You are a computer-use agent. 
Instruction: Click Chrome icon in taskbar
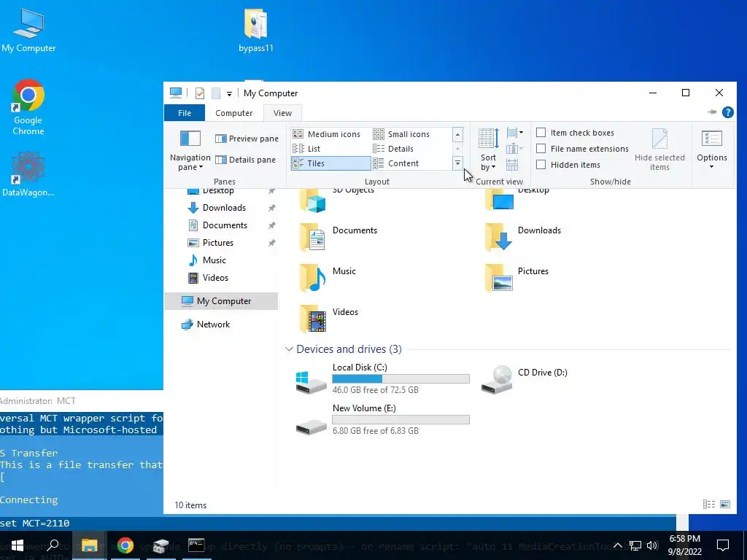pyautogui.click(x=125, y=545)
